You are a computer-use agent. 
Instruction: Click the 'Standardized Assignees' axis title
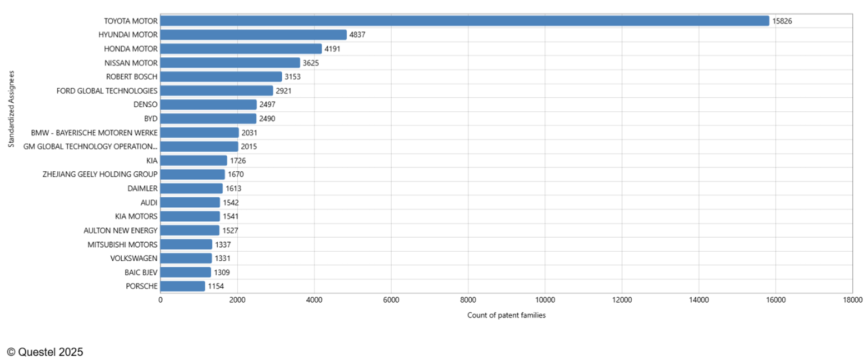11,110
